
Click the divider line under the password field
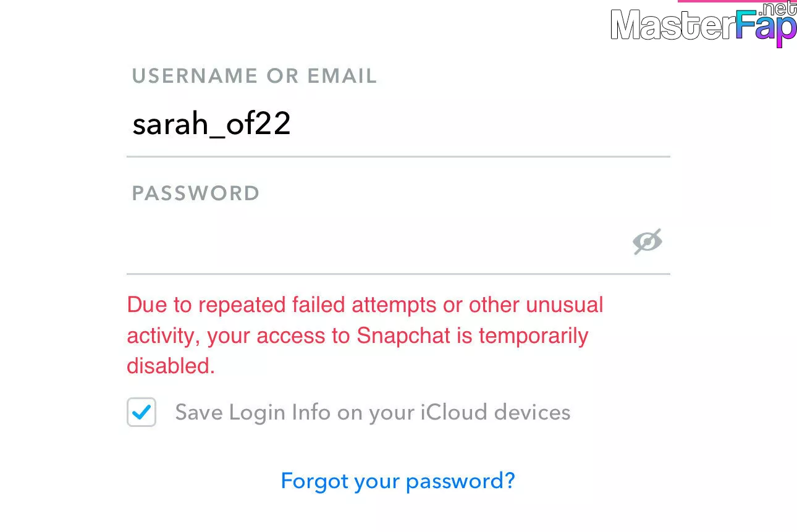click(x=398, y=274)
